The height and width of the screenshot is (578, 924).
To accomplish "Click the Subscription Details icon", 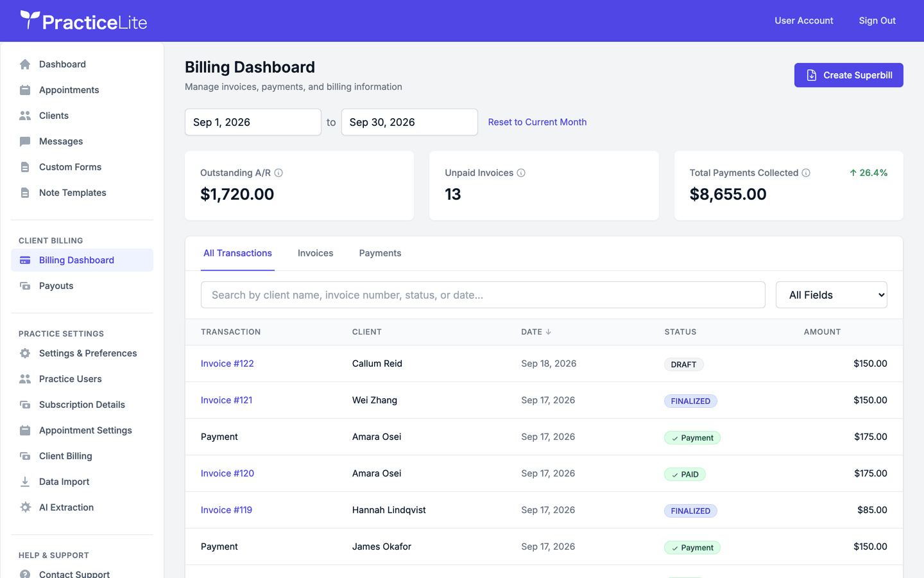I will click(x=25, y=405).
